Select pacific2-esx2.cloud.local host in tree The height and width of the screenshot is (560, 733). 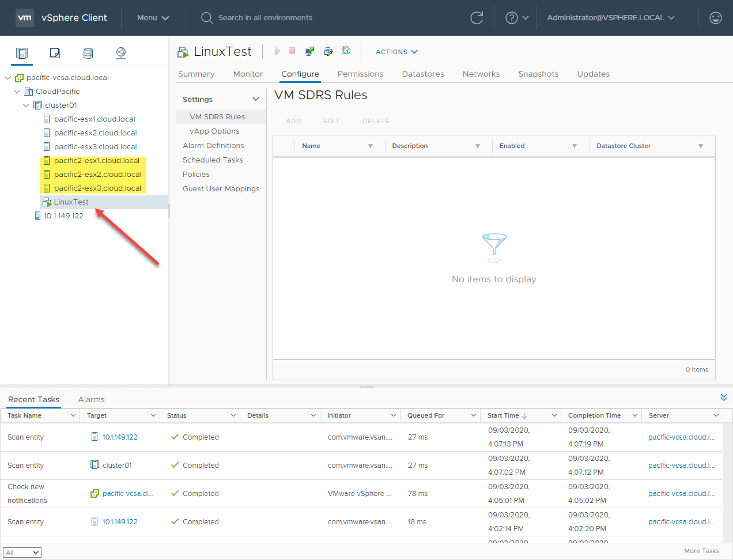(97, 174)
